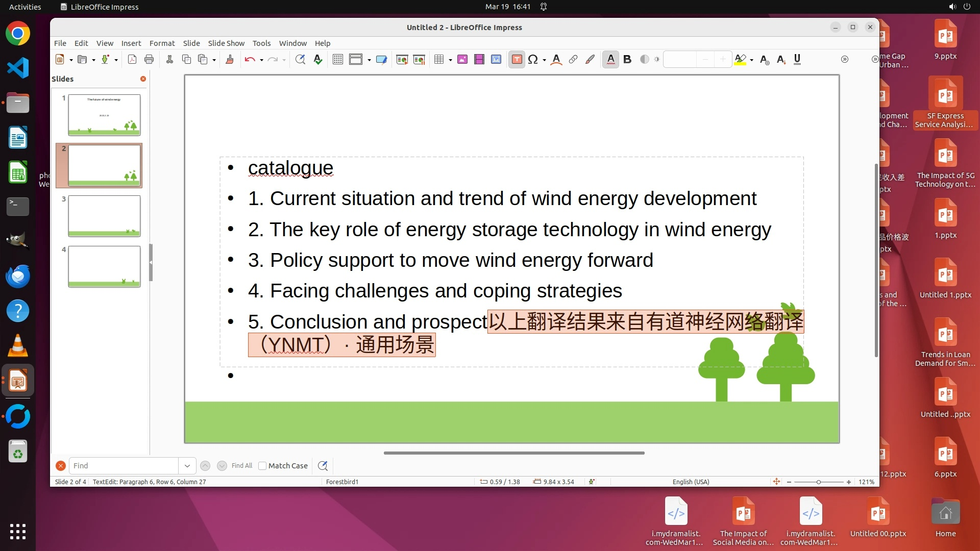
Task: Open the Find field history dropdown
Action: (x=187, y=466)
